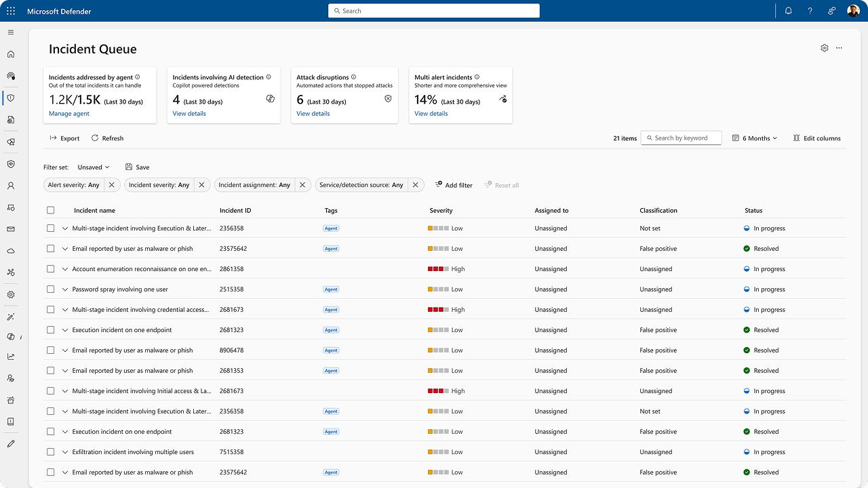Screen dimensions: 868x488
Task: Check the Account enumeration reconnaissance row
Action: click(x=50, y=269)
